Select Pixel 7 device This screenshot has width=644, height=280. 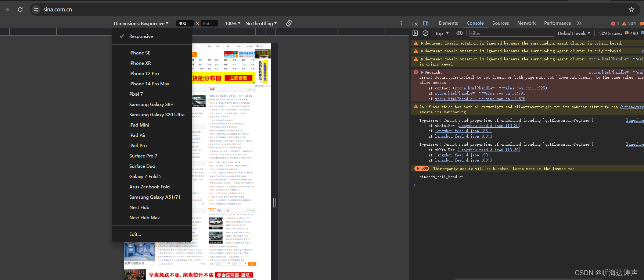tap(152, 94)
